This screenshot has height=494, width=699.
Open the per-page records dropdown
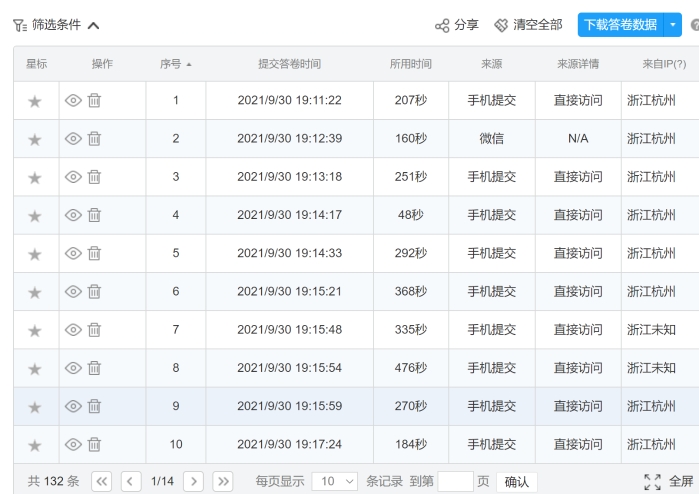click(335, 481)
